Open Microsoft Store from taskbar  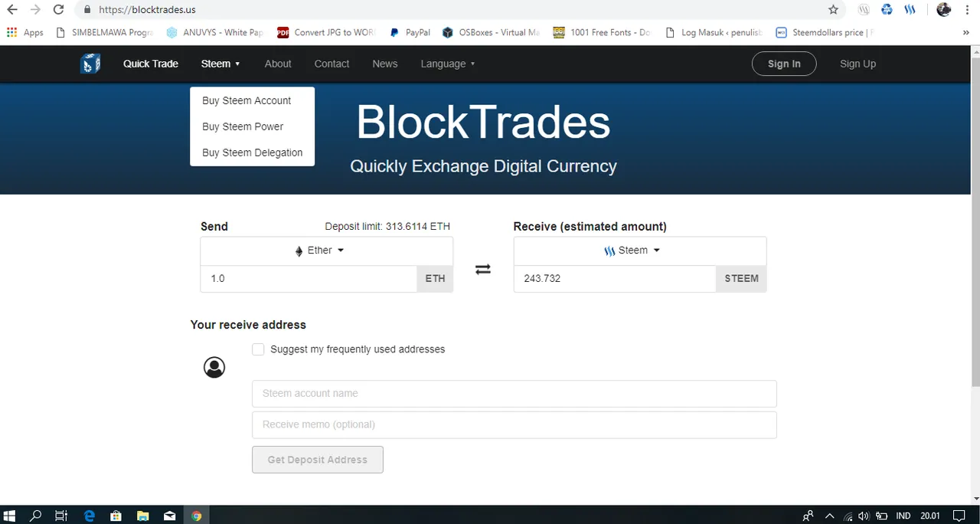pos(116,516)
